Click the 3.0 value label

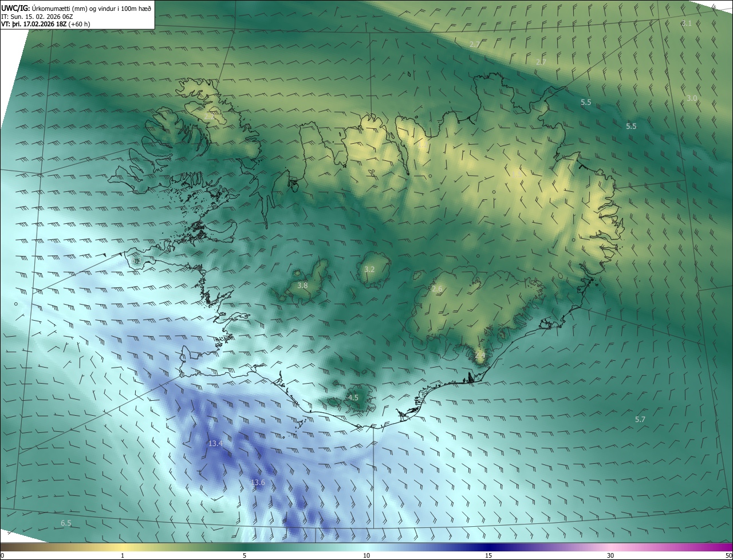click(692, 98)
